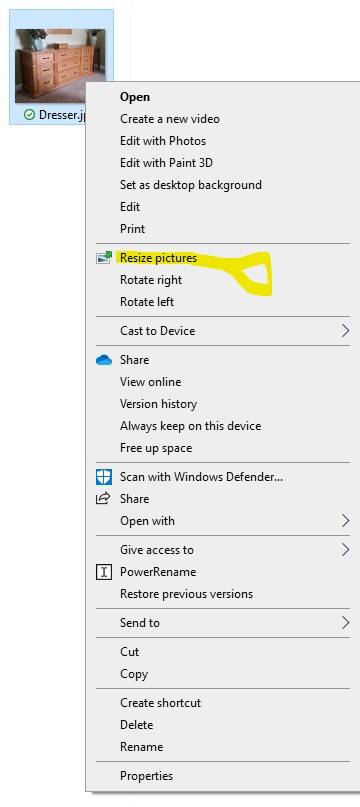Select Edit with Paint 3D
The width and height of the screenshot is (360, 807).
point(166,163)
